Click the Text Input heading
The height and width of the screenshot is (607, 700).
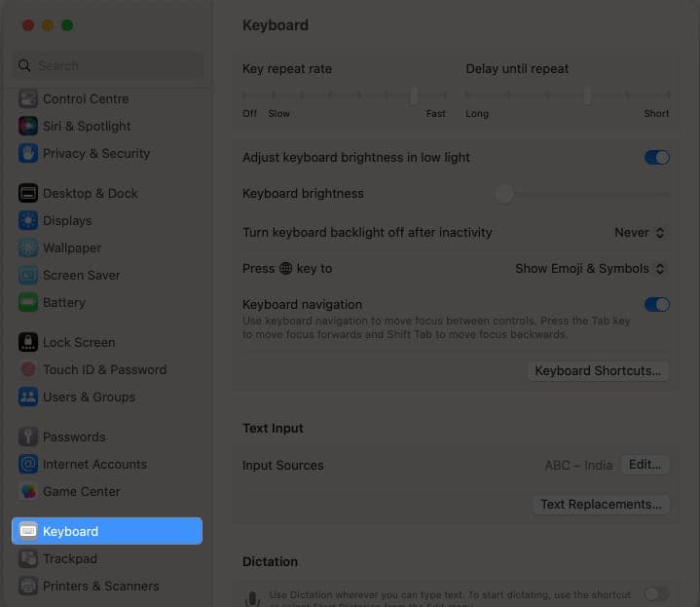tap(273, 428)
